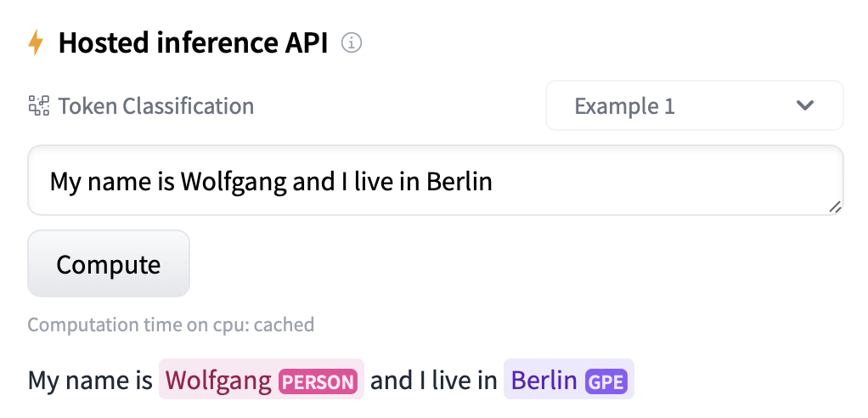Click the Token Classification grid icon

point(39,106)
